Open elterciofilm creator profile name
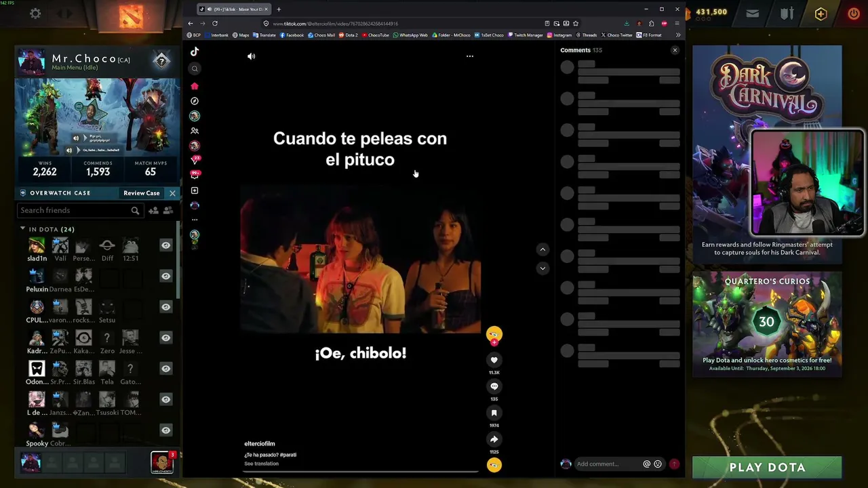Viewport: 868px width, 488px height. (x=260, y=444)
